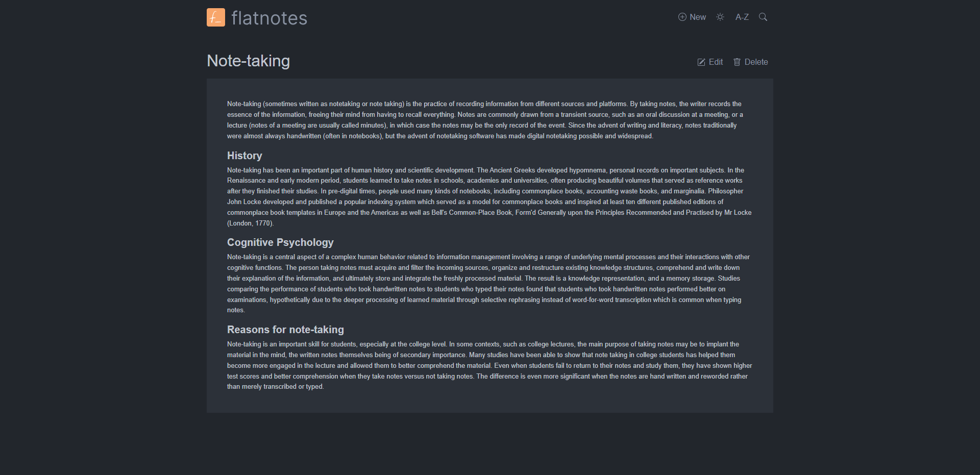980x475 pixels.
Task: Toggle edit mode for this note
Action: tap(709, 62)
